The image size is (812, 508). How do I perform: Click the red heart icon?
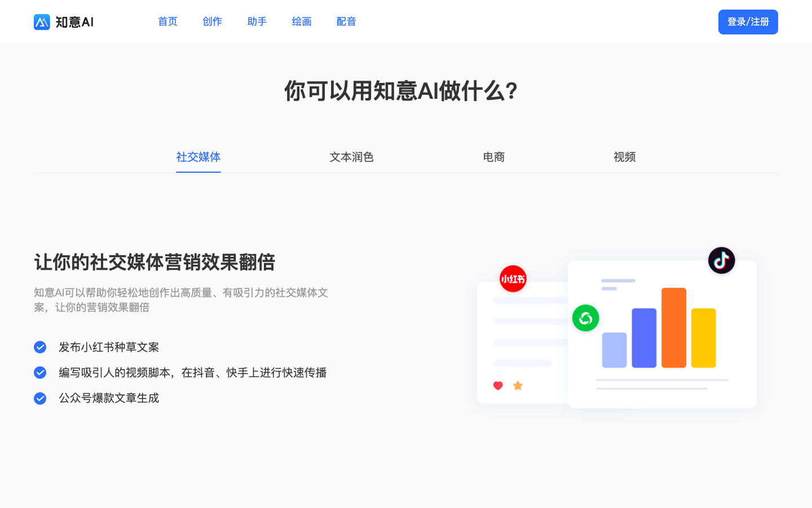(498, 386)
